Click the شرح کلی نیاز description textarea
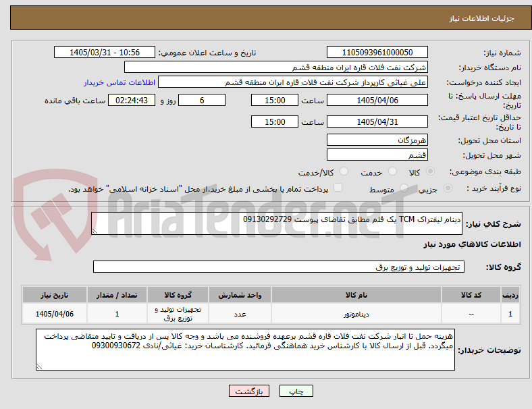This screenshot has height=409, width=532. pos(277,223)
